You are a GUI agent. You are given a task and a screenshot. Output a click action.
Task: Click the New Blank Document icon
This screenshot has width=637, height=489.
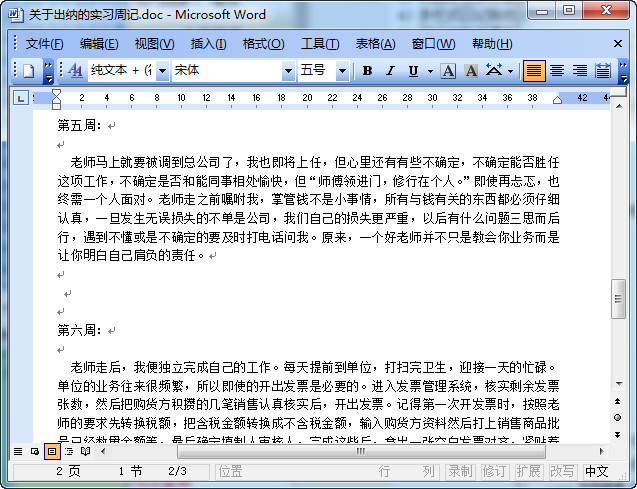[x=28, y=71]
